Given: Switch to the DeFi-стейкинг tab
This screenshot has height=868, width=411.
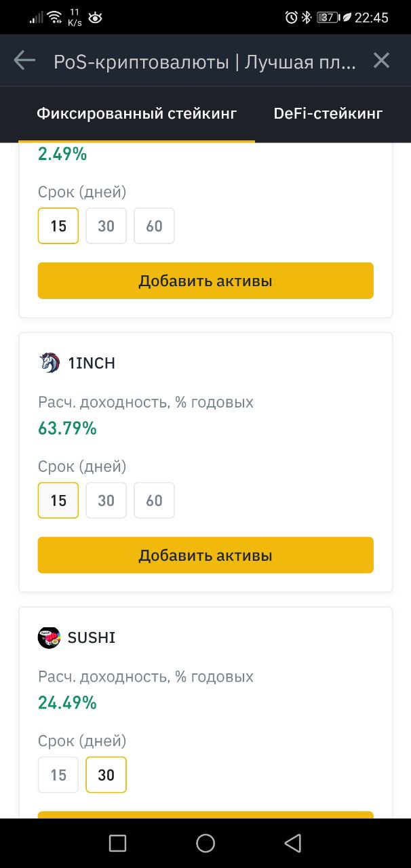Looking at the screenshot, I should point(328,114).
